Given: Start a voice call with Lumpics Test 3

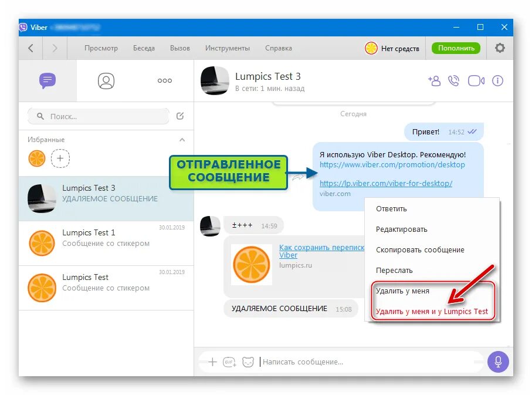Looking at the screenshot, I should [x=453, y=81].
